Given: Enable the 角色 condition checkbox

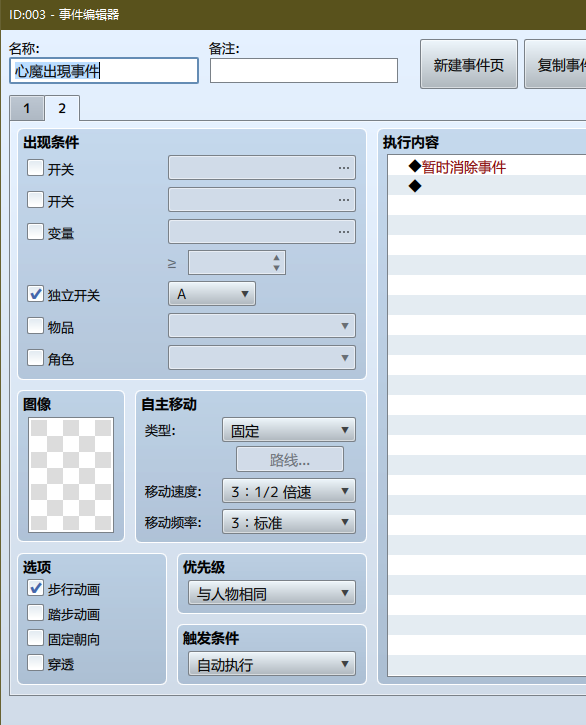Looking at the screenshot, I should (x=36, y=357).
